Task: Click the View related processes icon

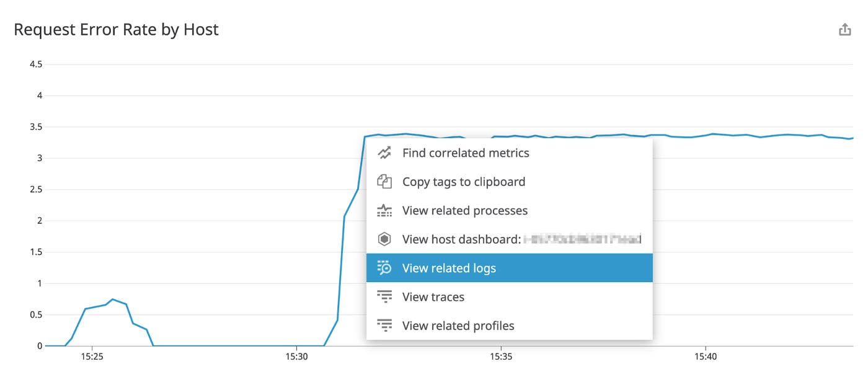Action: [384, 210]
